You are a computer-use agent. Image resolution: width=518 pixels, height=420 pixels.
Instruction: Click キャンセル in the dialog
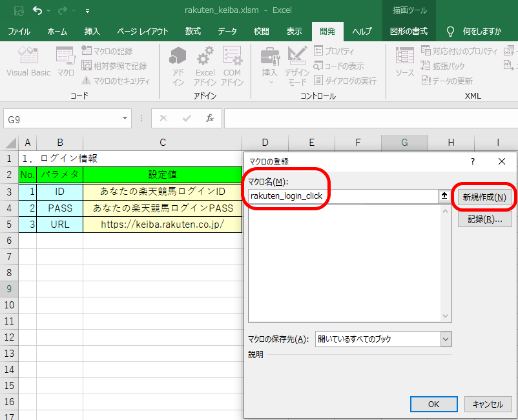click(x=488, y=404)
